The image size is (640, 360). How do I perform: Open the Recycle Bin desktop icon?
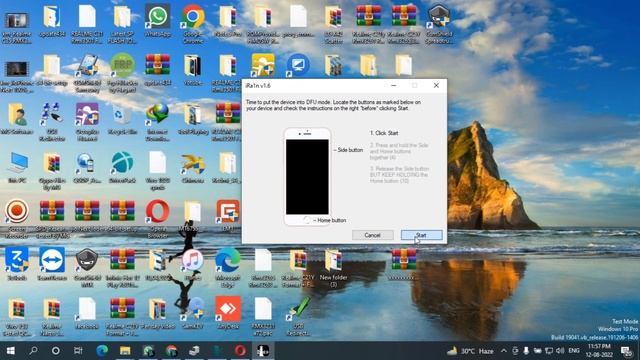click(122, 119)
